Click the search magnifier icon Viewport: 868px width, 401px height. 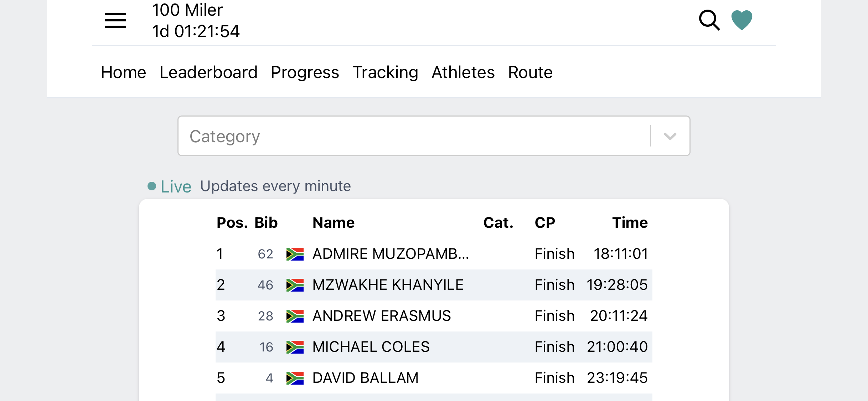click(x=709, y=20)
